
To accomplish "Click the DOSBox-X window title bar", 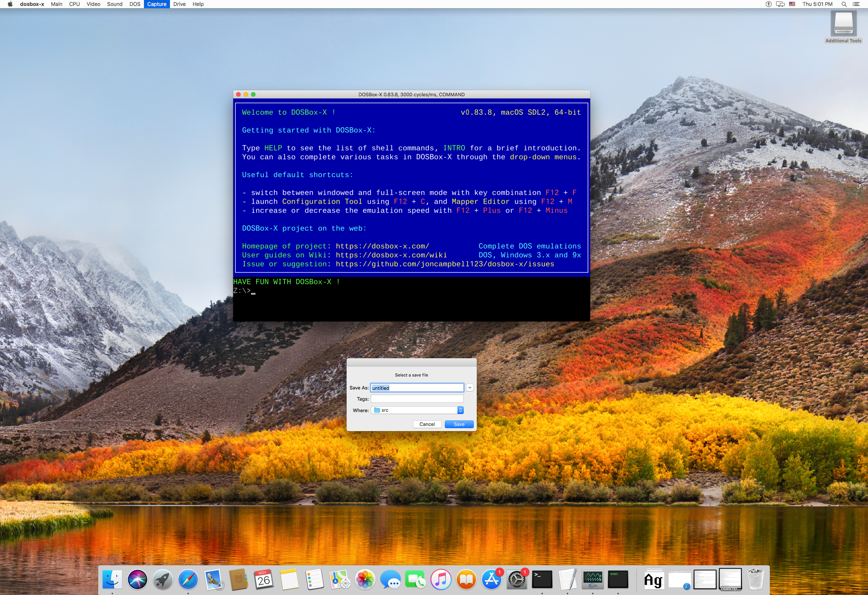I will pyautogui.click(x=411, y=94).
